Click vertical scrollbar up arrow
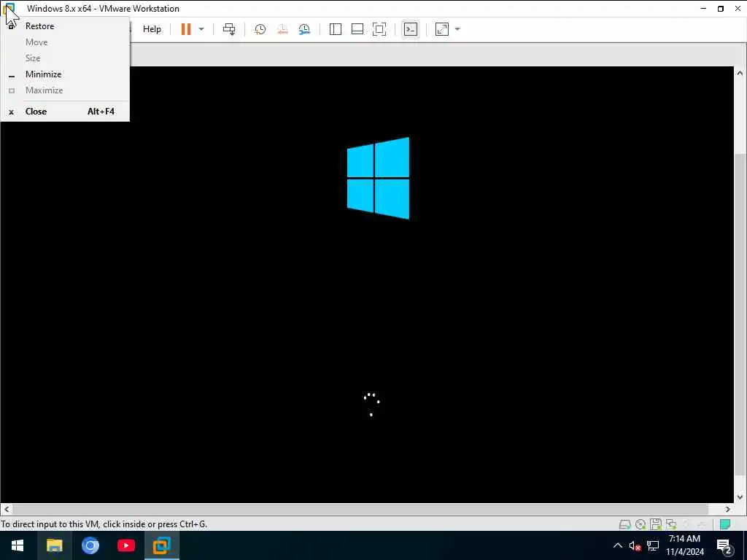Screen dimensions: 747x560 pos(740,73)
